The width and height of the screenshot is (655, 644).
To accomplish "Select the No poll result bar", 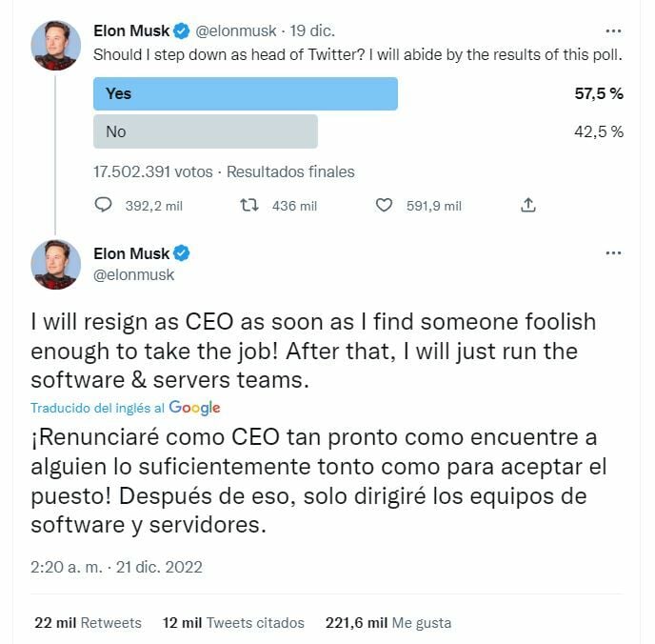I will tap(206, 131).
